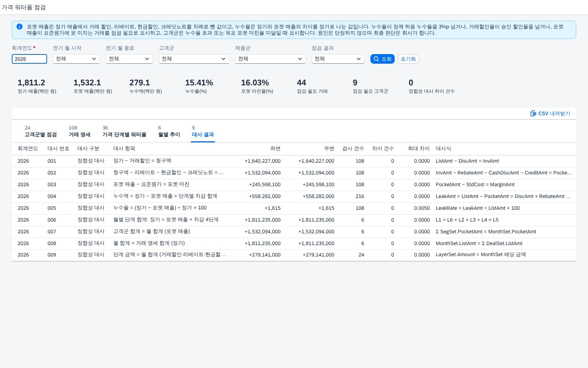Screen dimensions: 588x368
Task: Switch to the 거래 명세 tab
Action: (x=79, y=131)
